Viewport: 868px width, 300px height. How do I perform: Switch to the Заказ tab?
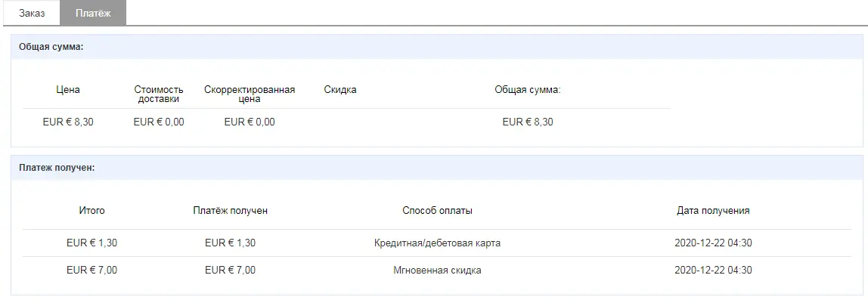click(32, 14)
